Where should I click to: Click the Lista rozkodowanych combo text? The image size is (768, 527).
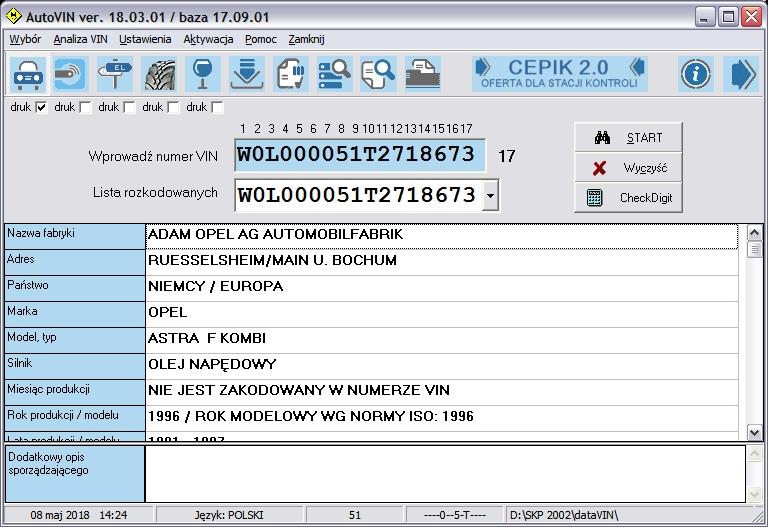pos(358,195)
